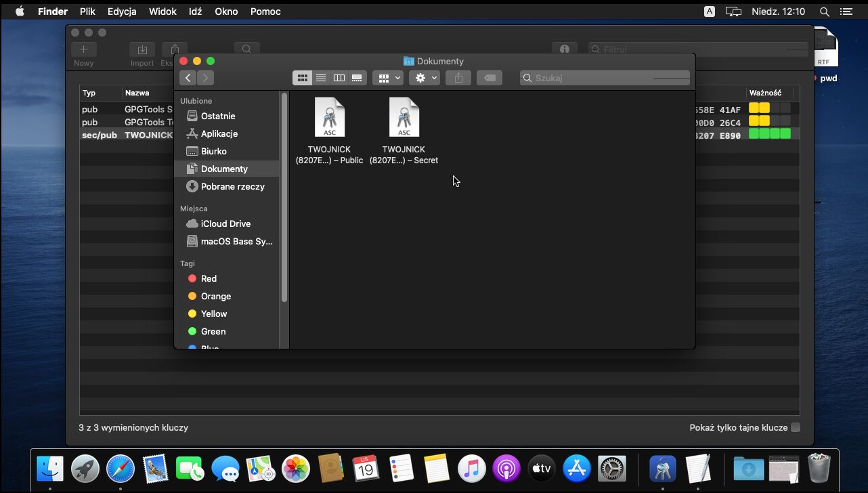Open Safari from the dock
Viewport: 868px width, 493px height.
pos(121,469)
